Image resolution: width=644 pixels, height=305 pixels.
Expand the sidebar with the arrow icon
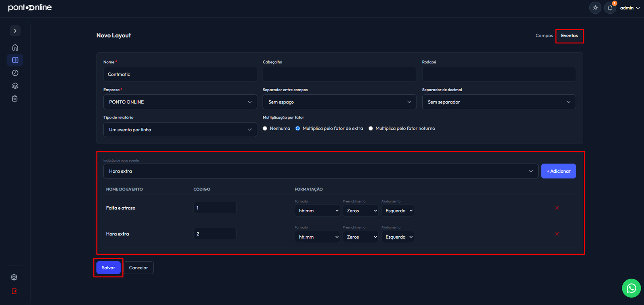point(15,31)
